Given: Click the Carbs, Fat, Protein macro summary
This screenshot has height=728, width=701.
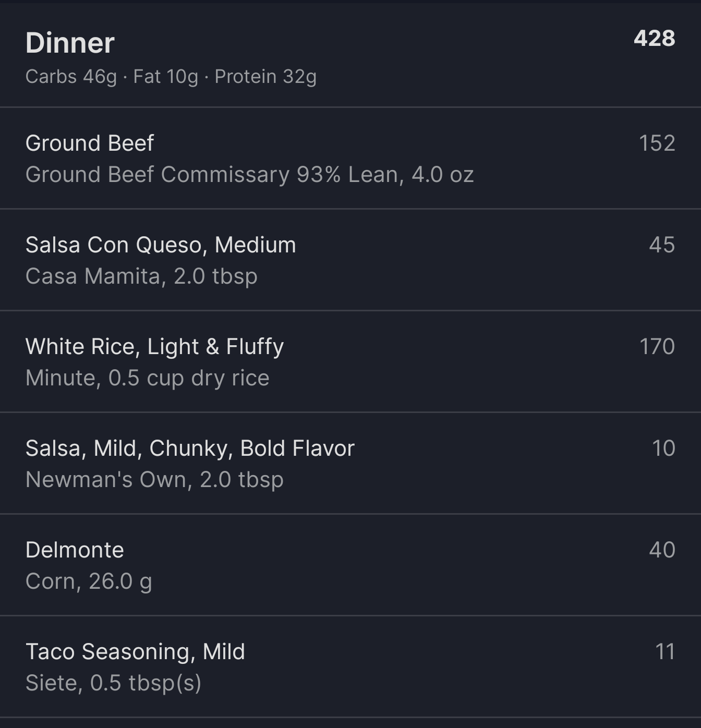Looking at the screenshot, I should tap(171, 77).
